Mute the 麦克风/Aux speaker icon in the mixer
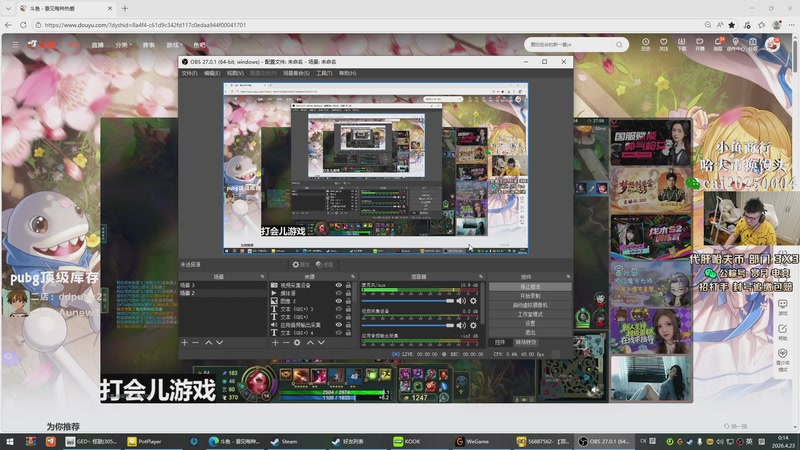The height and width of the screenshot is (450, 800). click(x=461, y=301)
